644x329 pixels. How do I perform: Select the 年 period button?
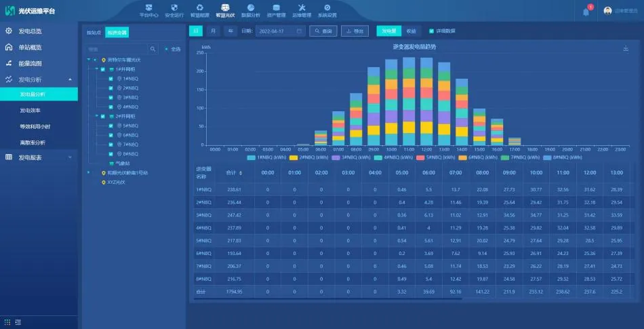point(230,31)
